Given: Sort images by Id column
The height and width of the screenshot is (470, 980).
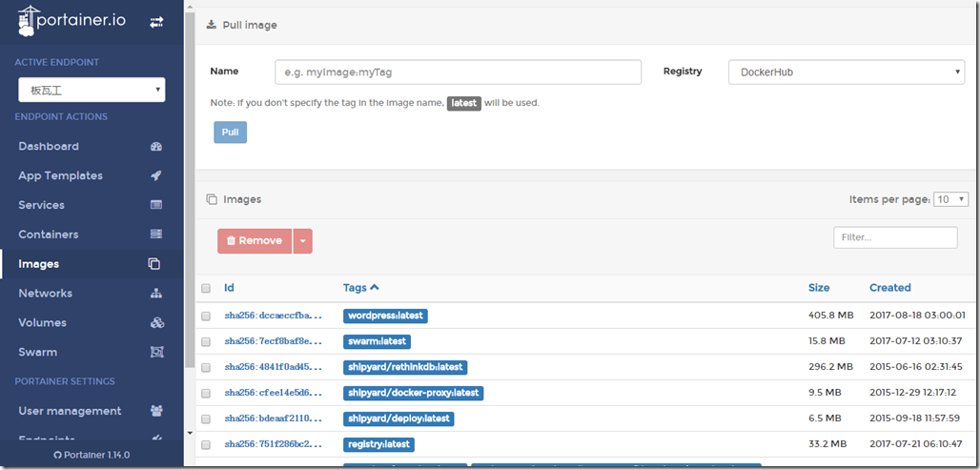Looking at the screenshot, I should [x=230, y=288].
